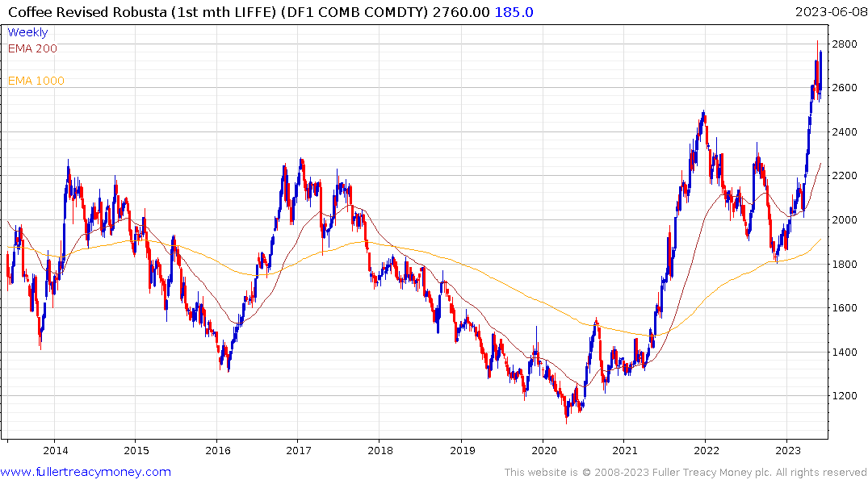Click the 2014 x-axis year label
The width and height of the screenshot is (868, 484).
[56, 450]
